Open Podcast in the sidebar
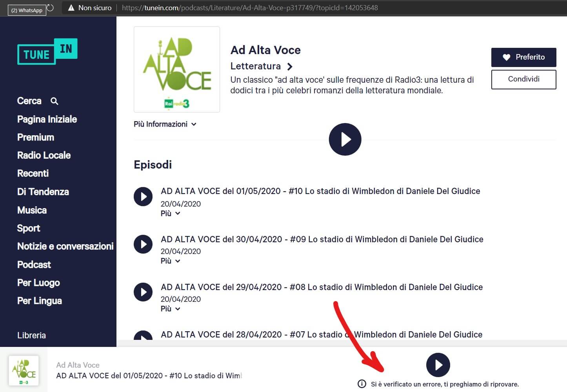The height and width of the screenshot is (392, 567). tap(34, 265)
